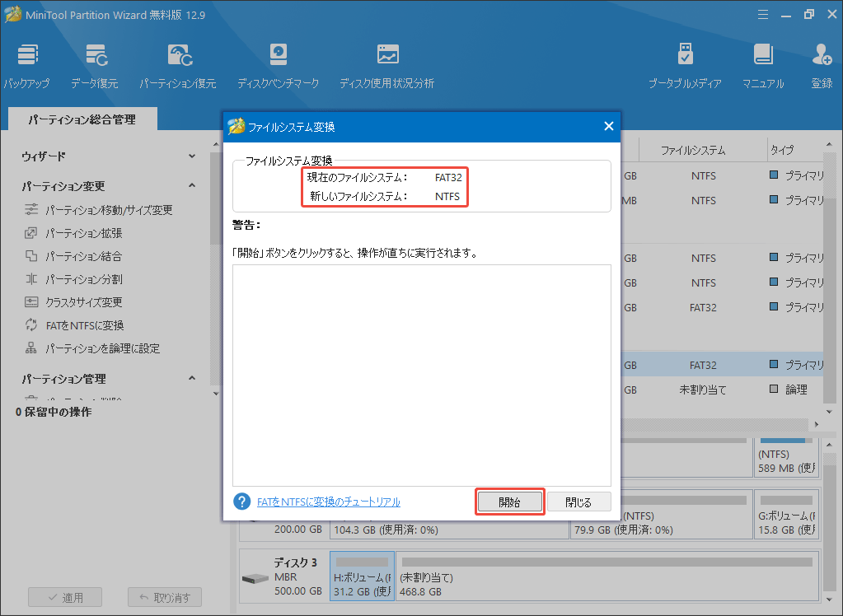843x616 pixels.
Task: Click the 閉じる button
Action: [x=579, y=502]
